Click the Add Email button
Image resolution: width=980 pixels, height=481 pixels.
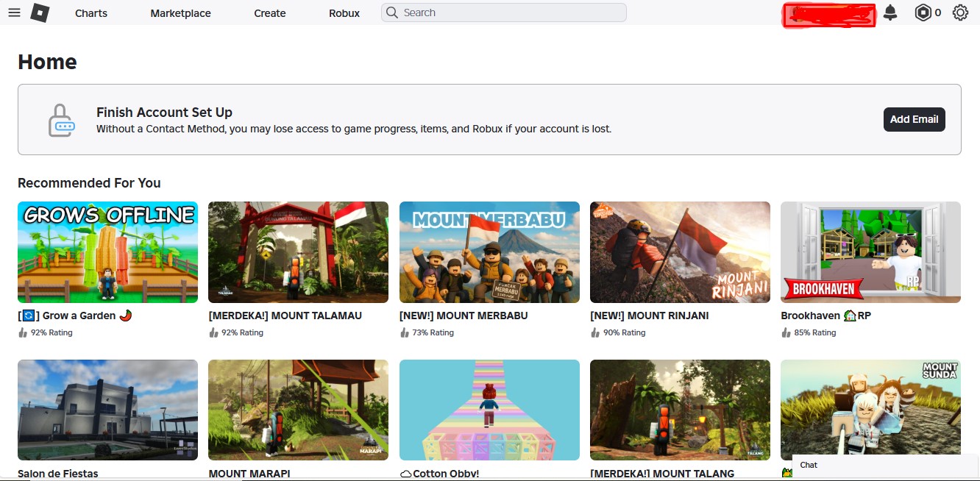(915, 119)
